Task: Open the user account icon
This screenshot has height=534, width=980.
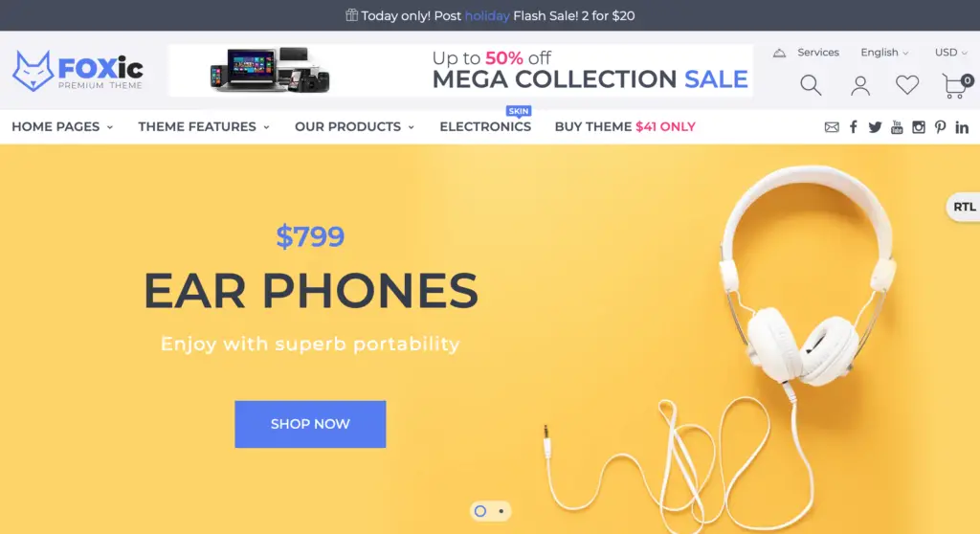Action: pyautogui.click(x=860, y=86)
